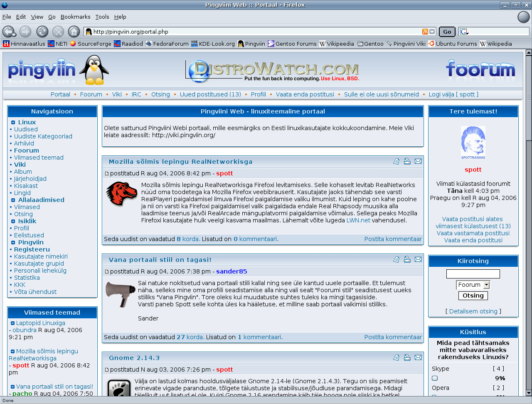Open the Gentoo Forums bookmark
The image size is (532, 404).
click(x=292, y=44)
